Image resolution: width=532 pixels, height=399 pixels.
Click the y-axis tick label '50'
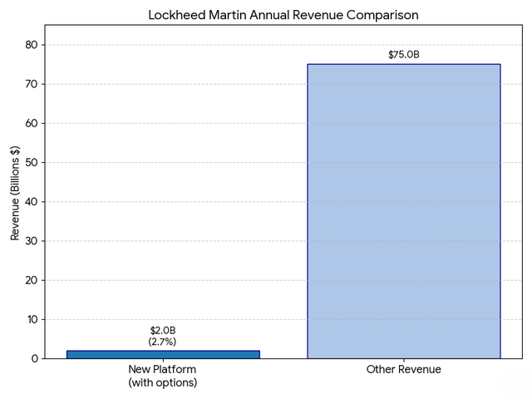pos(32,163)
